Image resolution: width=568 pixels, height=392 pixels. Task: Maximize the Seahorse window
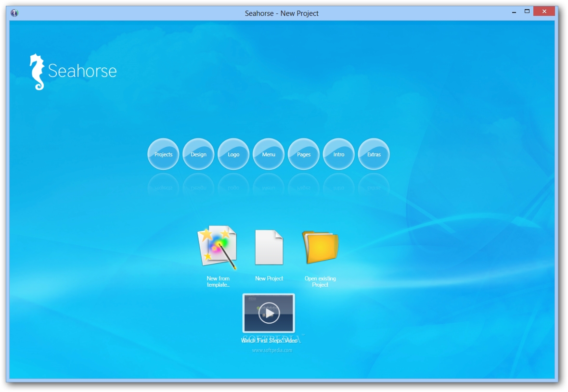pos(527,11)
